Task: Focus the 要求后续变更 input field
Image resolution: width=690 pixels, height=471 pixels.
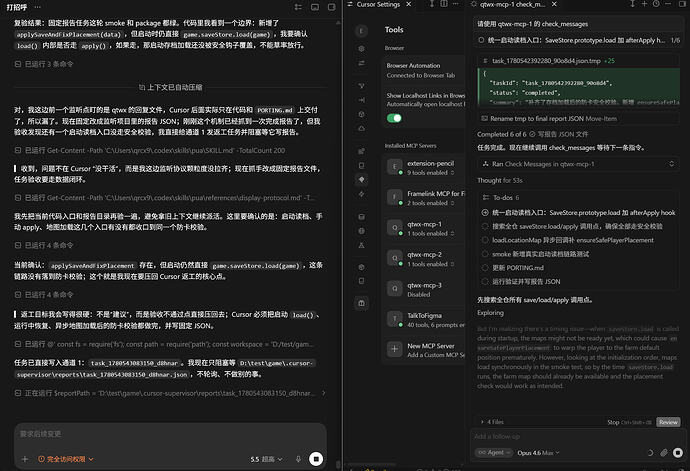Action: click(170, 434)
